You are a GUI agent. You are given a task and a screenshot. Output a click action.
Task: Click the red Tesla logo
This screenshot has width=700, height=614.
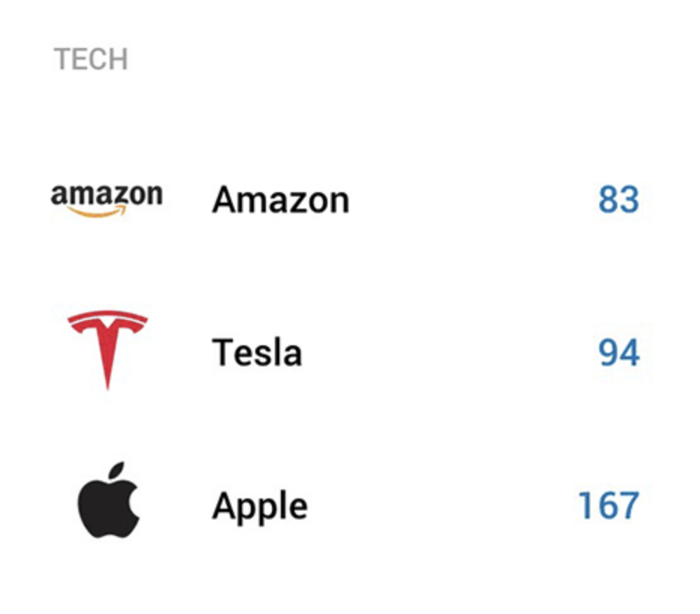[107, 350]
